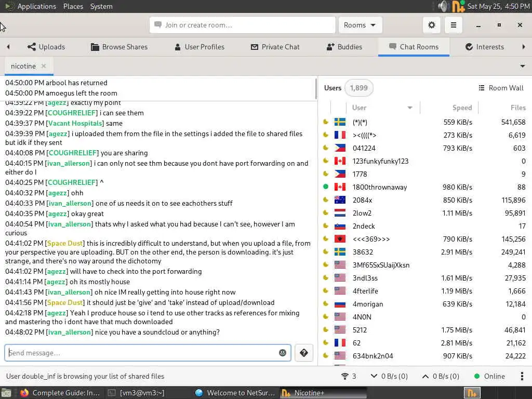Click the Albania flag beside <<<369>>>
The image size is (532, 399).
pos(340,239)
